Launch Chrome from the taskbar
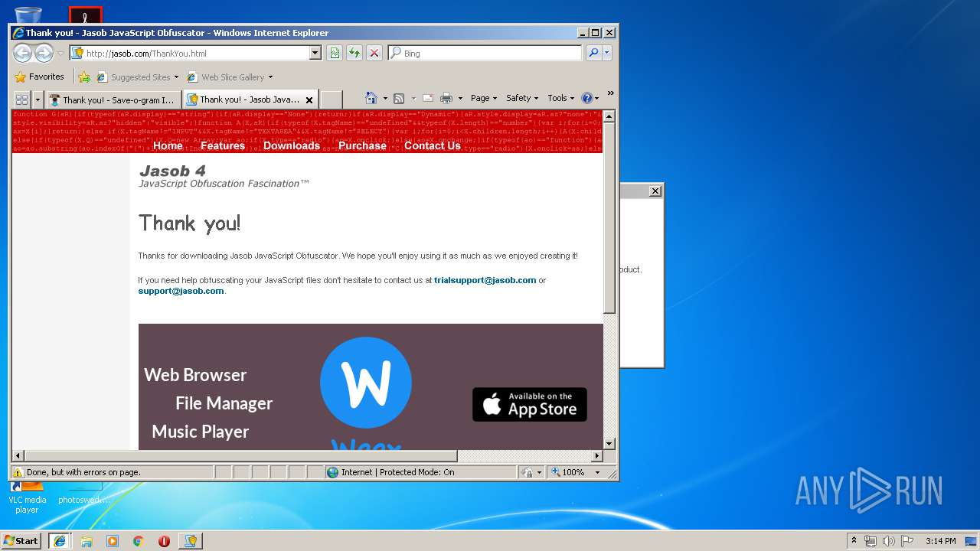Viewport: 980px width, 551px height. pyautogui.click(x=139, y=541)
